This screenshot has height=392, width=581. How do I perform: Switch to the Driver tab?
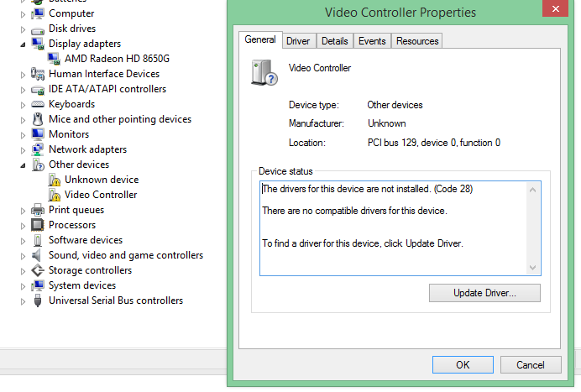[x=297, y=41]
